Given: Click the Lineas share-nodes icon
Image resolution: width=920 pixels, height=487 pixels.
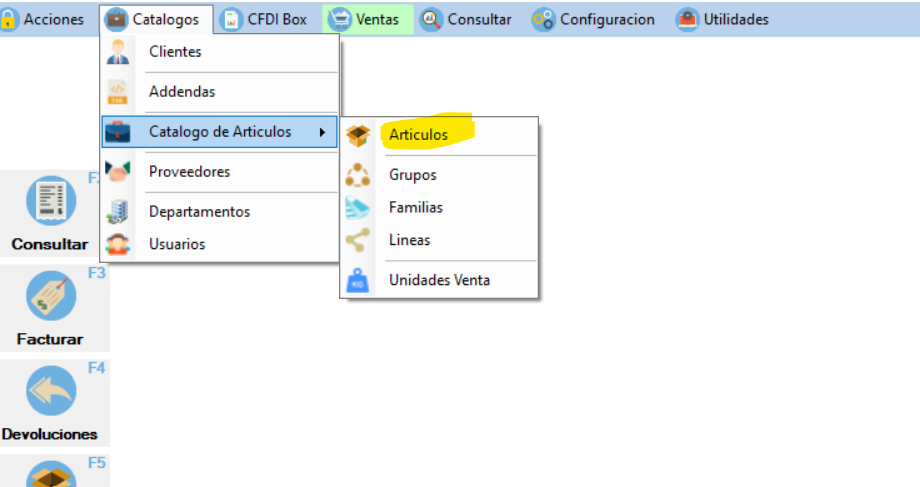Looking at the screenshot, I should [x=357, y=240].
